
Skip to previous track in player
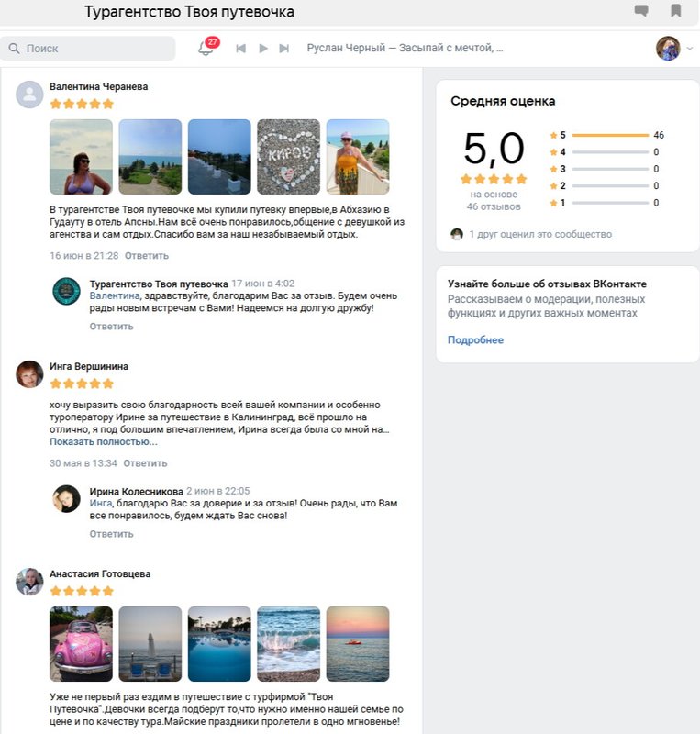(240, 48)
